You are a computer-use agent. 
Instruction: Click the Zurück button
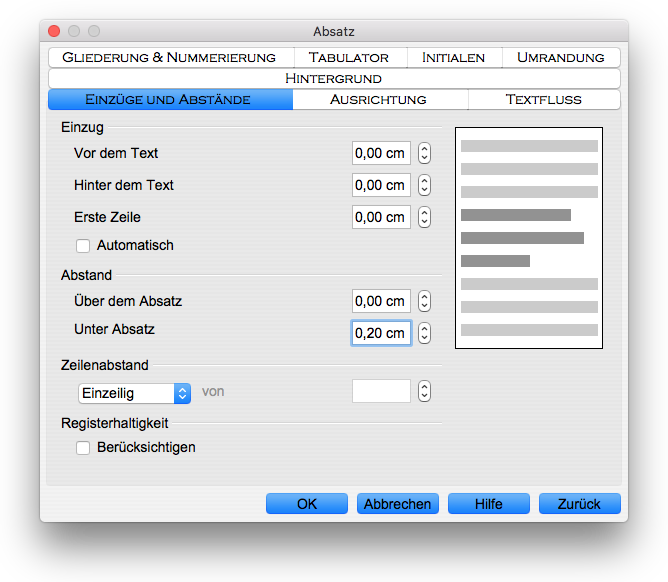[x=579, y=504]
